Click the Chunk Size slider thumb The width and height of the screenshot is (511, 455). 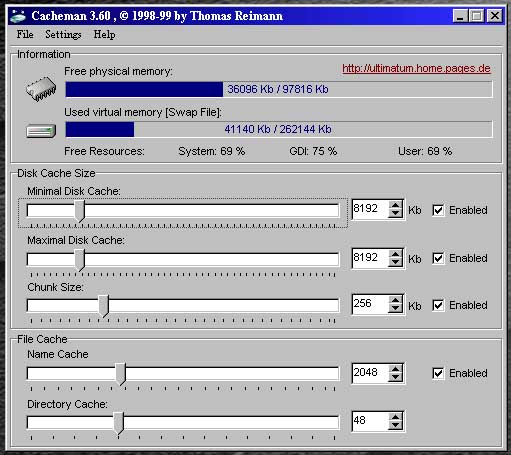coord(104,306)
